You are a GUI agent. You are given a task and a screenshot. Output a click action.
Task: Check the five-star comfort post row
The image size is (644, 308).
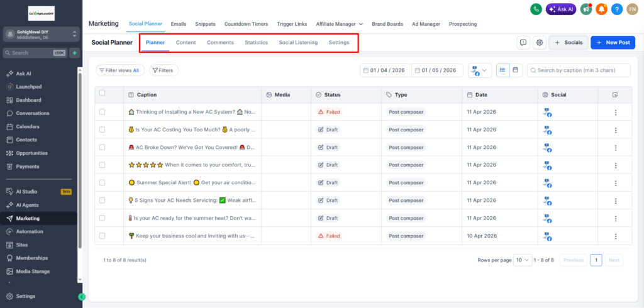pos(103,165)
